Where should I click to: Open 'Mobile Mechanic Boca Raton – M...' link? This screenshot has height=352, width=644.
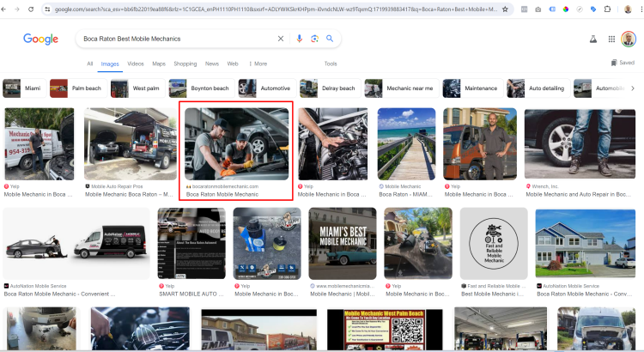(x=129, y=194)
